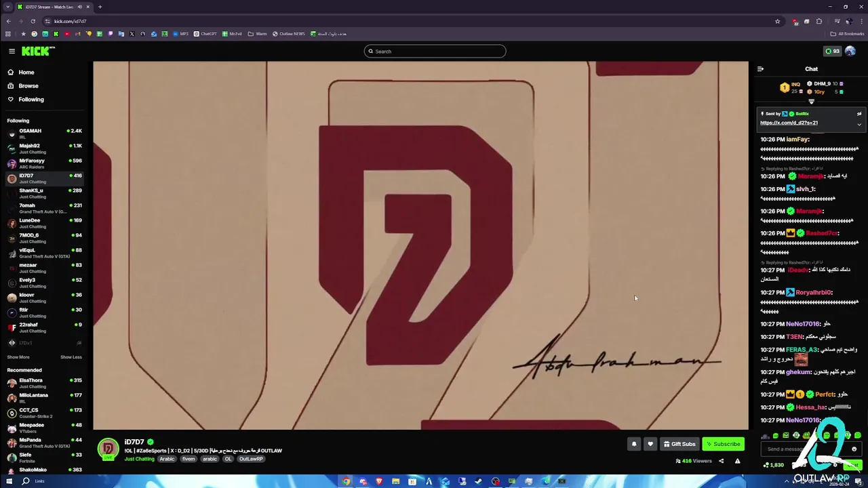The height and width of the screenshot is (488, 868).
Task: Open ElsaThora recommended channel
Action: pos(44,383)
